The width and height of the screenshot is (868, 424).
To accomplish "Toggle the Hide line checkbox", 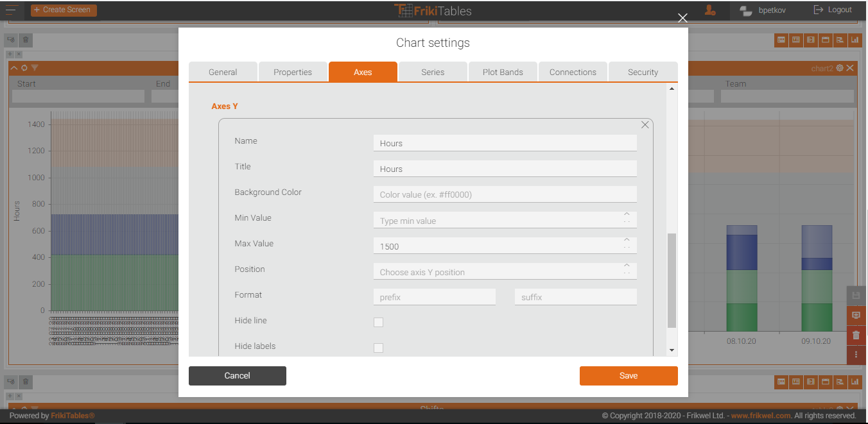I will tap(378, 322).
